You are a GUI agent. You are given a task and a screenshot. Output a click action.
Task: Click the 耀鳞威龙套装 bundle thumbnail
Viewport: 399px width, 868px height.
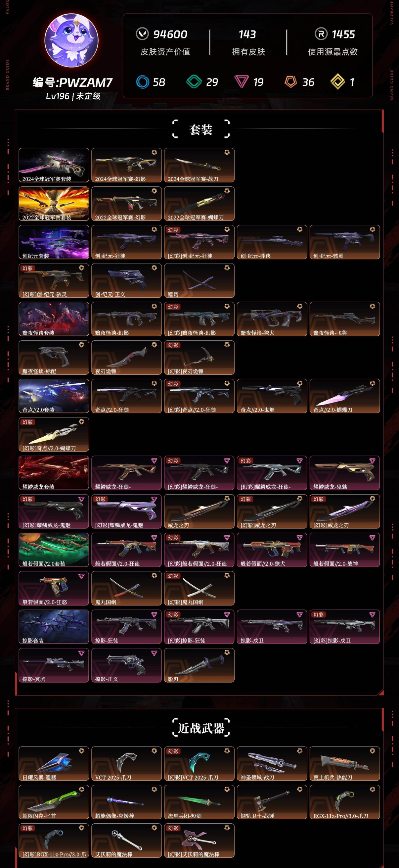tap(54, 473)
